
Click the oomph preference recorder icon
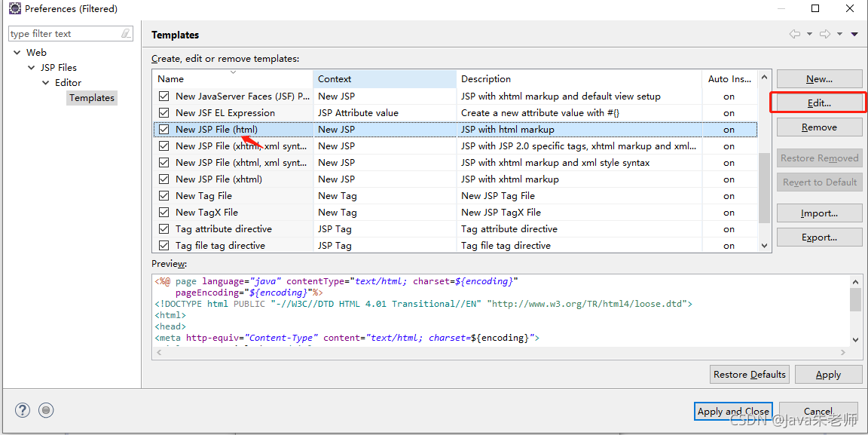[x=47, y=410]
